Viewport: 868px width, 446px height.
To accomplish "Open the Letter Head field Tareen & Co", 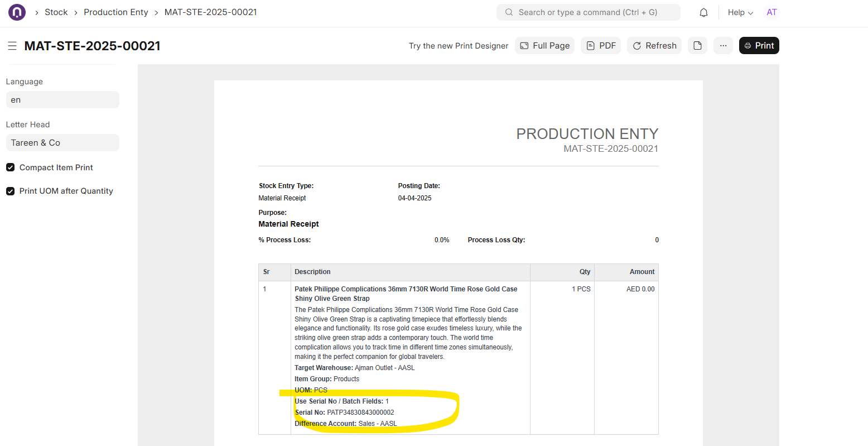I will coord(62,143).
